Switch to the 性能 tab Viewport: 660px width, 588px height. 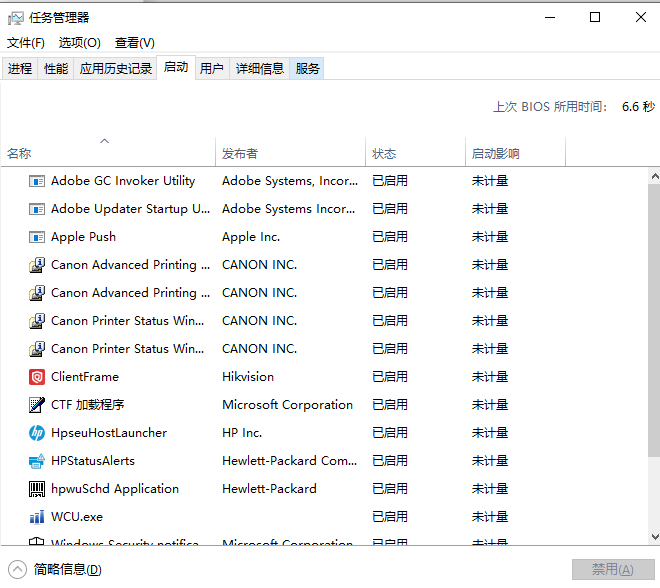pos(56,68)
